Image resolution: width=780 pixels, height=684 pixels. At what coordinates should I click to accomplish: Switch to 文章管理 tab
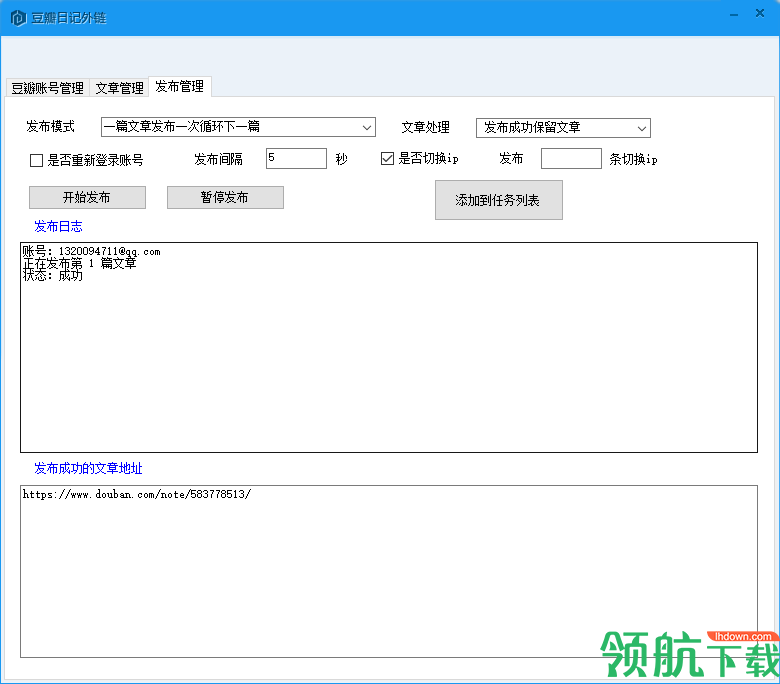tap(119, 88)
